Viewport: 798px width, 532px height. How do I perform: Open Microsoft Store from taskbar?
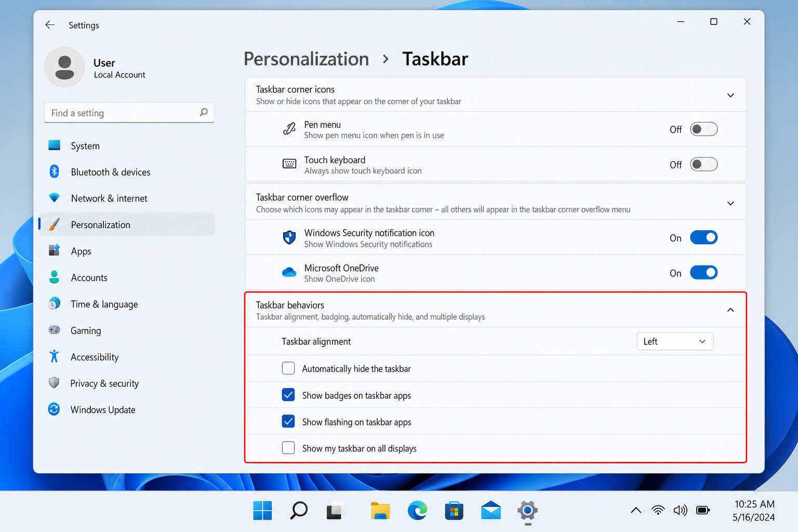pyautogui.click(x=454, y=511)
